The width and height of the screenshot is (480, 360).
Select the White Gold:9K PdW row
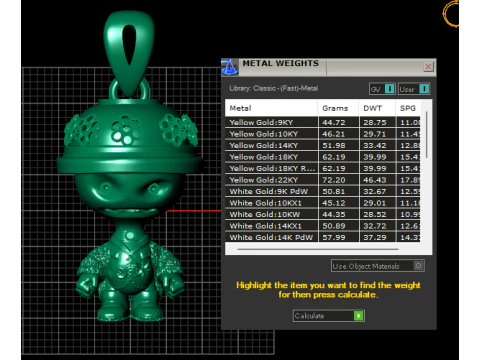coord(323,191)
